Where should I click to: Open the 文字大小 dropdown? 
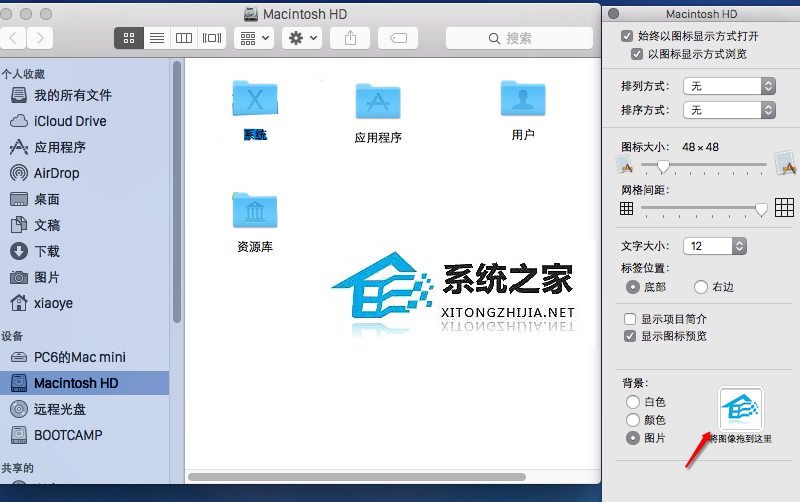coord(714,245)
